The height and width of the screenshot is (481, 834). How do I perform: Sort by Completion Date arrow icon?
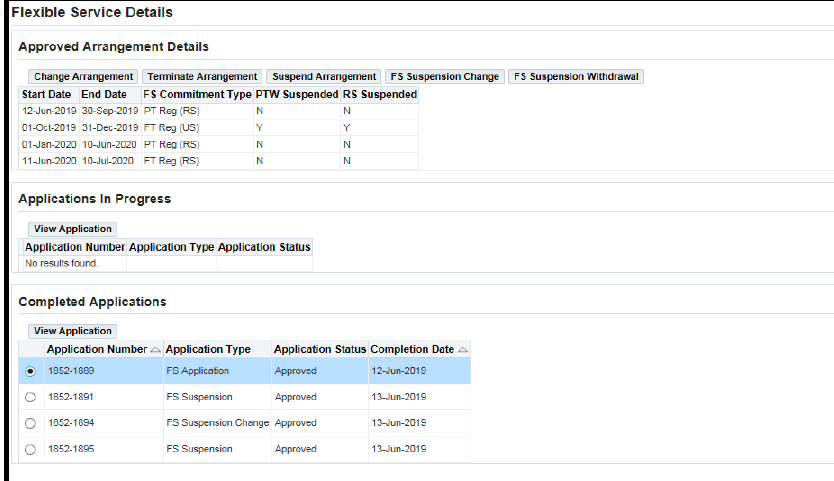pos(462,350)
